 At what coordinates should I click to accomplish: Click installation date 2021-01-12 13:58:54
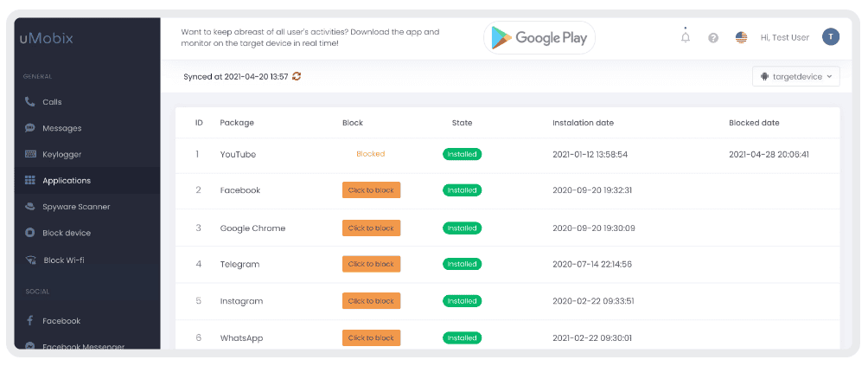(590, 155)
